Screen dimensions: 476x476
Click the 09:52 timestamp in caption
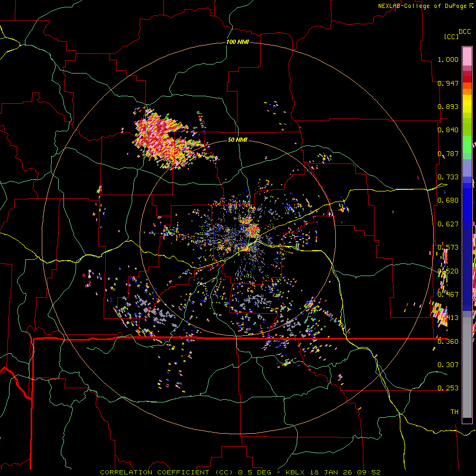[368, 472]
